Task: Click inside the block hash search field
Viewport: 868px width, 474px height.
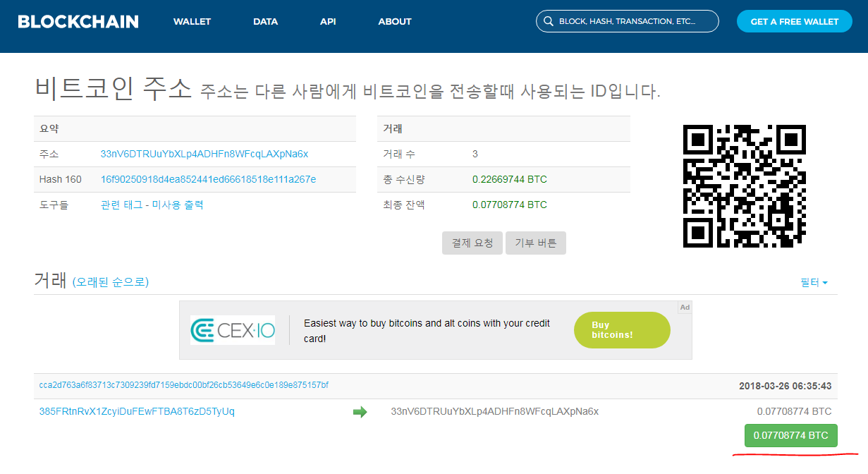Action: click(x=628, y=21)
